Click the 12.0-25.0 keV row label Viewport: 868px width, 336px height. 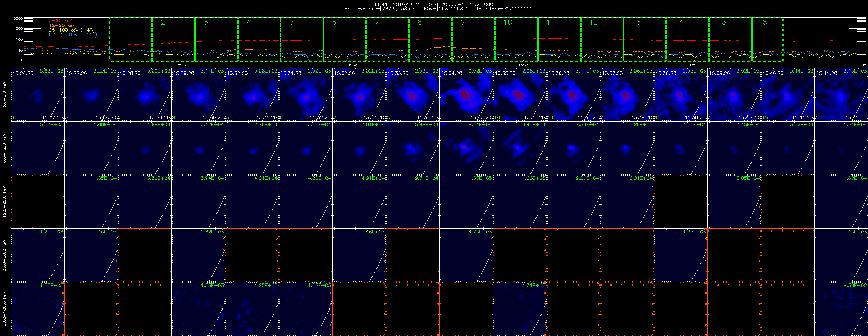(4, 202)
